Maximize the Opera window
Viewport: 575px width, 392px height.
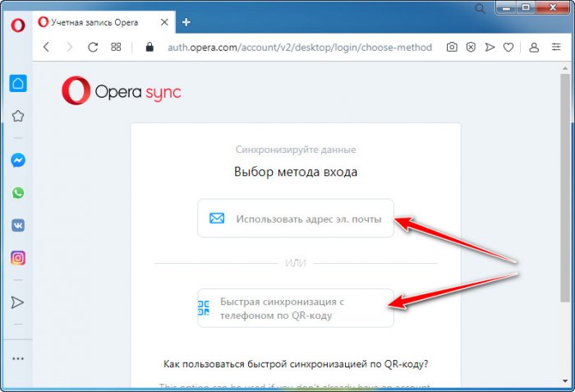point(526,7)
